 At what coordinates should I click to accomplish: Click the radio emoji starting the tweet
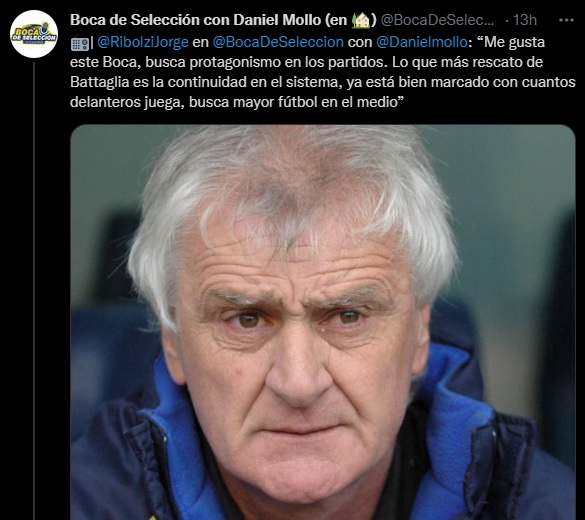(79, 44)
